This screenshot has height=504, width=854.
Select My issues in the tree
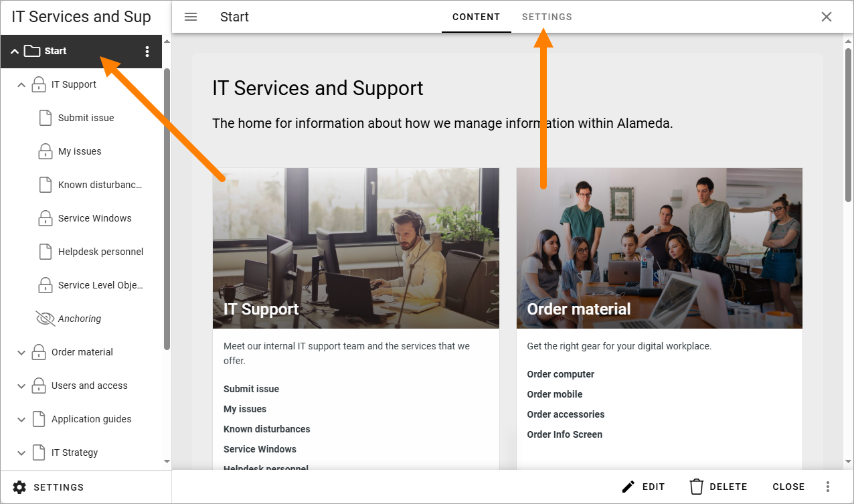coord(80,151)
